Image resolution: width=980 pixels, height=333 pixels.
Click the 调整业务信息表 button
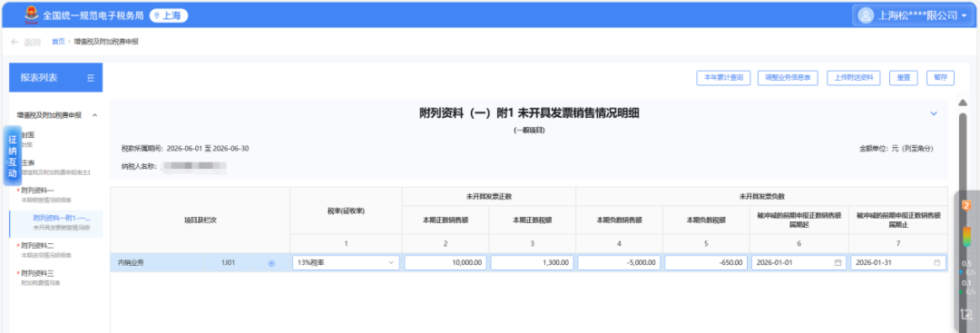pyautogui.click(x=789, y=77)
